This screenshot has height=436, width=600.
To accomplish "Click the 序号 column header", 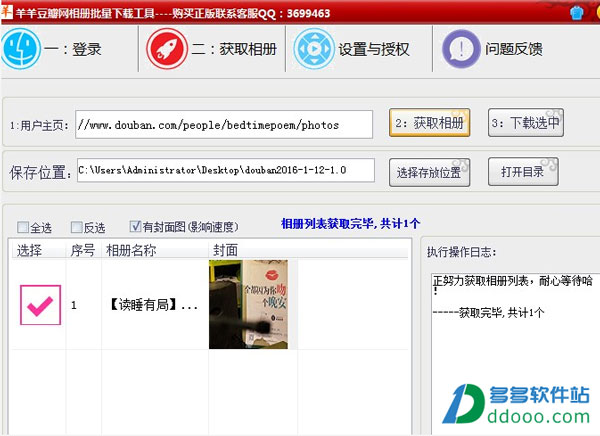I will (82, 251).
